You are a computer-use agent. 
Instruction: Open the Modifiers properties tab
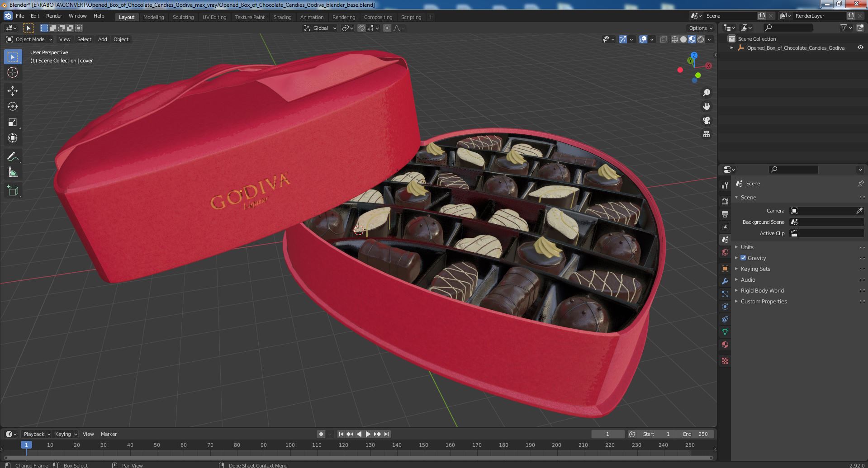coord(725,281)
